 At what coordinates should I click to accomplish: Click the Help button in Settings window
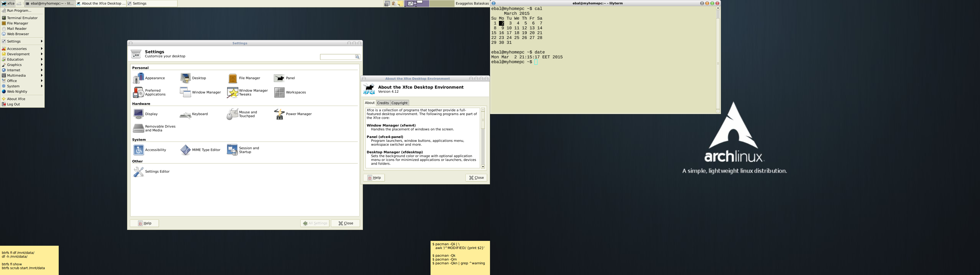tap(144, 223)
